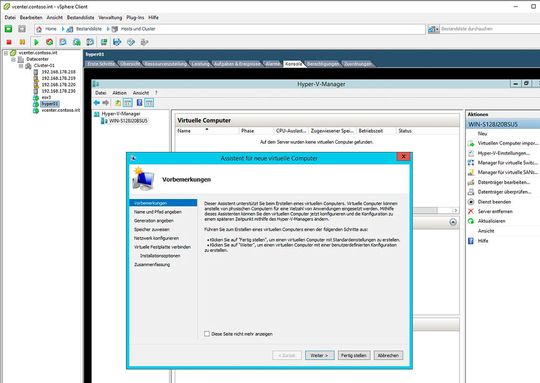Go to the 'Name und Pfad angeben' wizard step
The height and width of the screenshot is (383, 540).
158,212
